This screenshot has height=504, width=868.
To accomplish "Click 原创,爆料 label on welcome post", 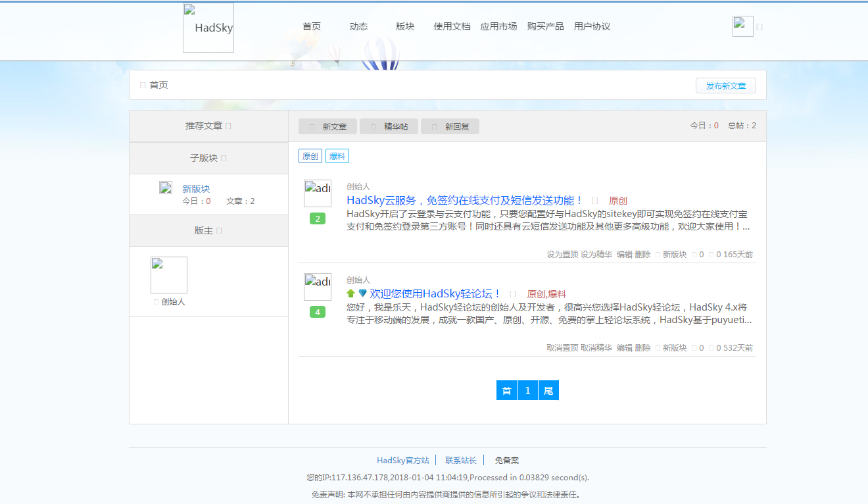I will (546, 294).
